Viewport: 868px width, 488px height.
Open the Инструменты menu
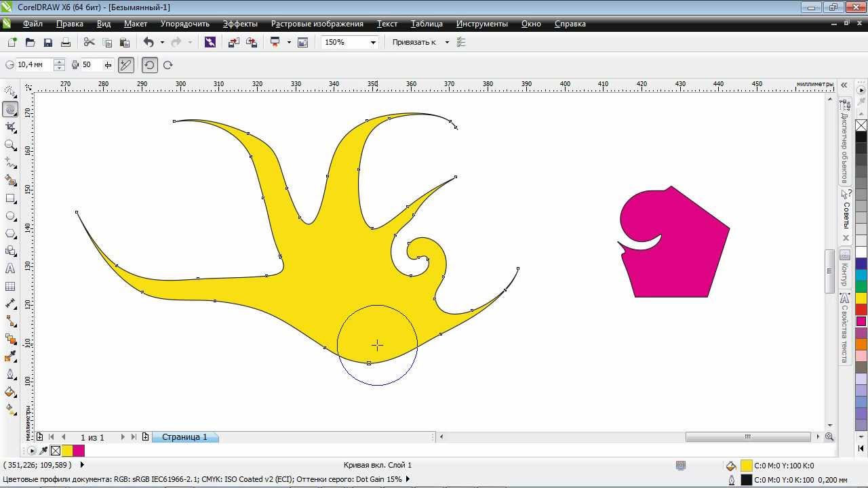click(482, 24)
